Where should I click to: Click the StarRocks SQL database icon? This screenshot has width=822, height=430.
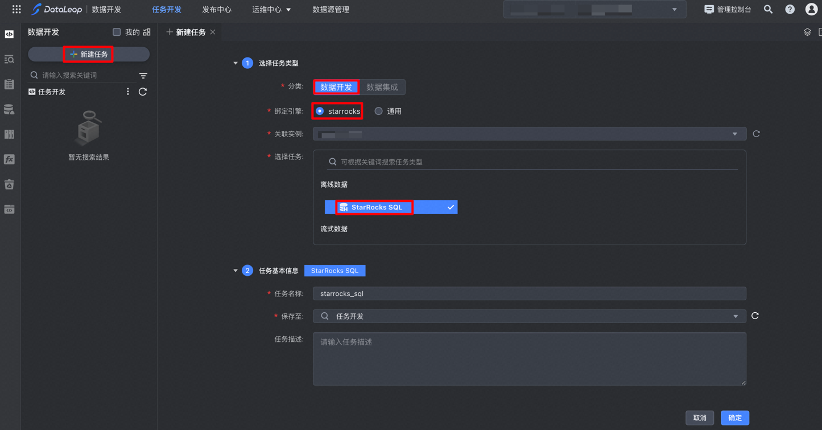344,207
